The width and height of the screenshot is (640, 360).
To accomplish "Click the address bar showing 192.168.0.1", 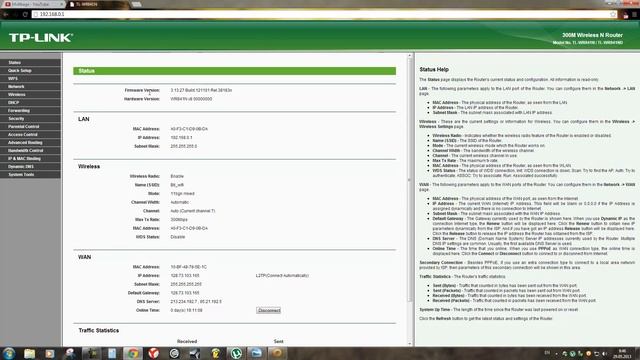I will point(324,14).
